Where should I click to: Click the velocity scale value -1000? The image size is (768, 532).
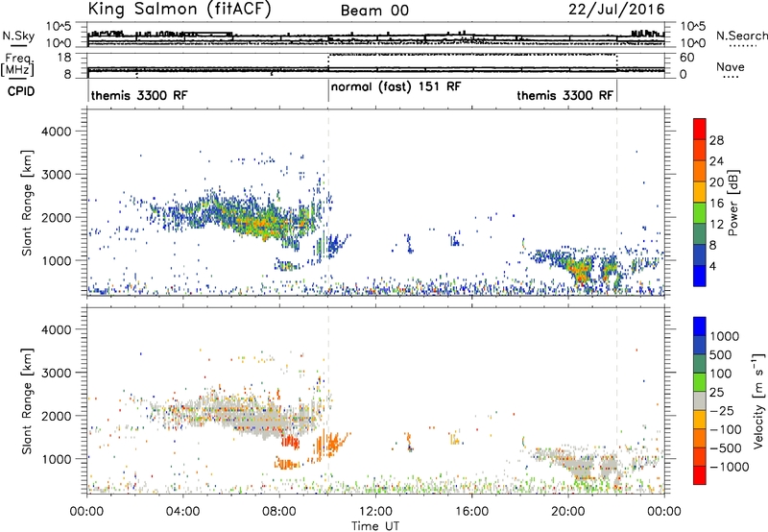pos(729,467)
